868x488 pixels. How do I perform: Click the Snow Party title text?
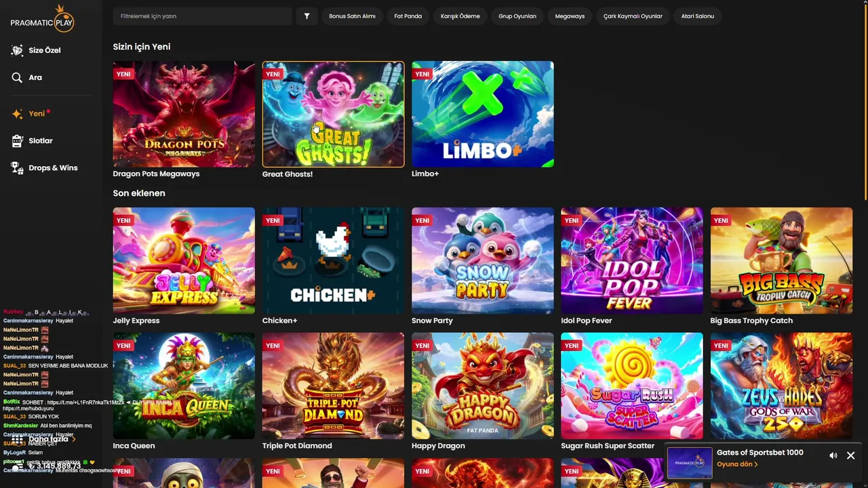(x=432, y=321)
